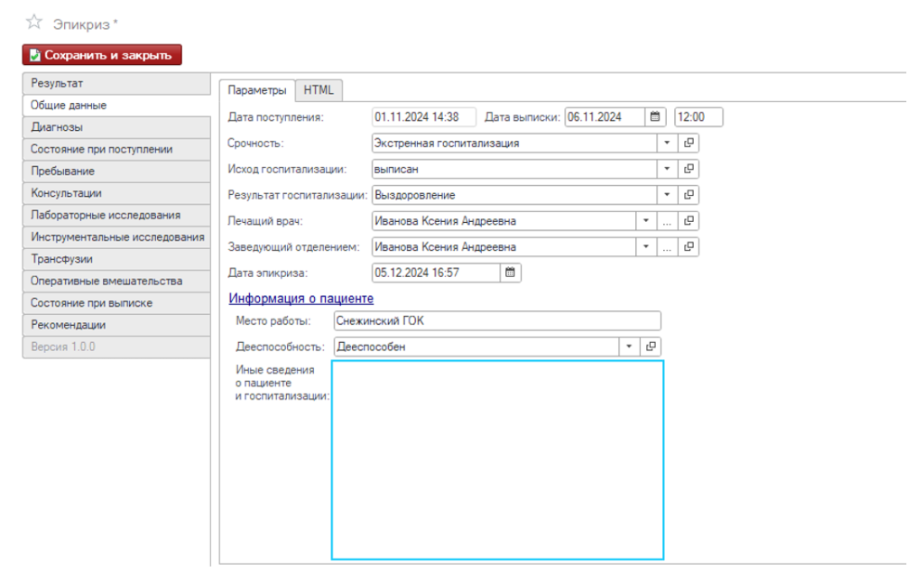Open Состояние при выписке section
This screenshot has height=574, width=924.
tap(116, 303)
